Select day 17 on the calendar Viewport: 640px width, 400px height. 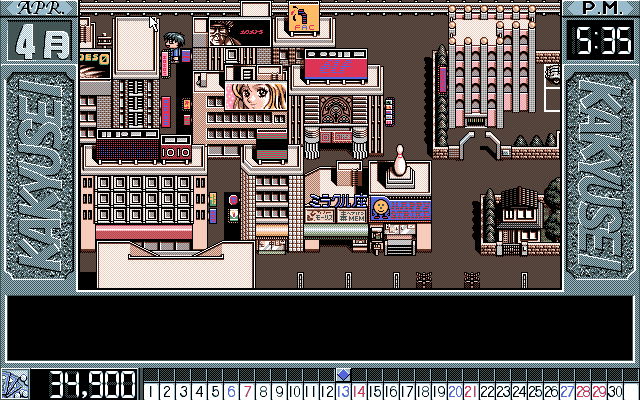(x=407, y=391)
